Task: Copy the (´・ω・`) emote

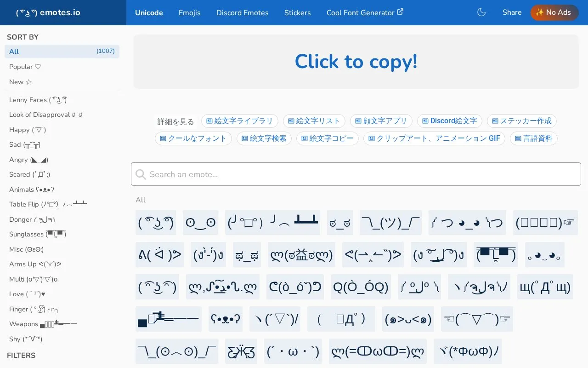Action: (293, 351)
